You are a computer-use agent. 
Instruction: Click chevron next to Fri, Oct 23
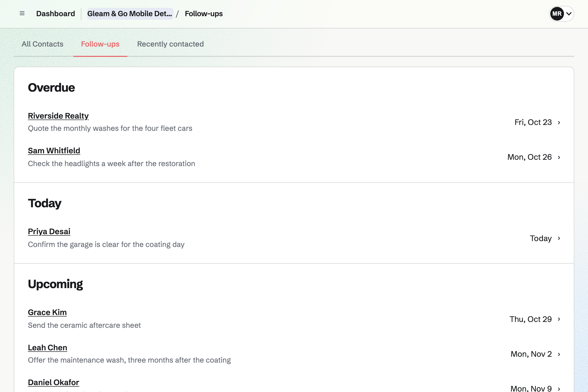tap(559, 122)
